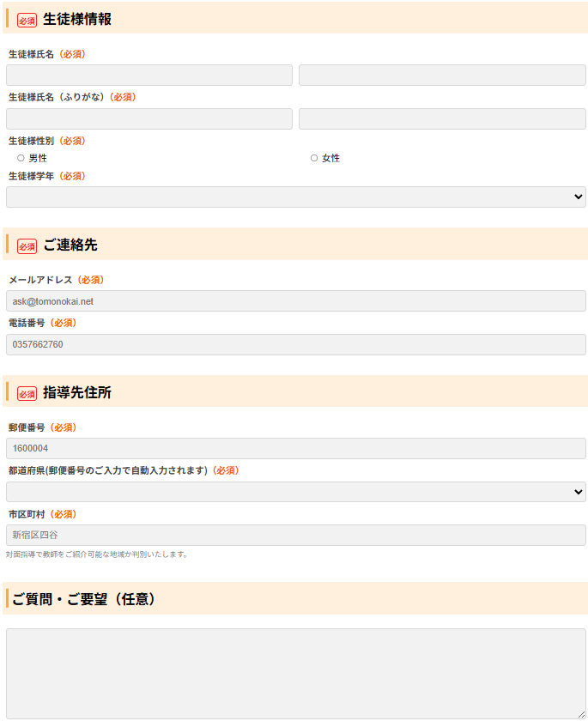Focus the first ふりがな input field

tap(149, 119)
